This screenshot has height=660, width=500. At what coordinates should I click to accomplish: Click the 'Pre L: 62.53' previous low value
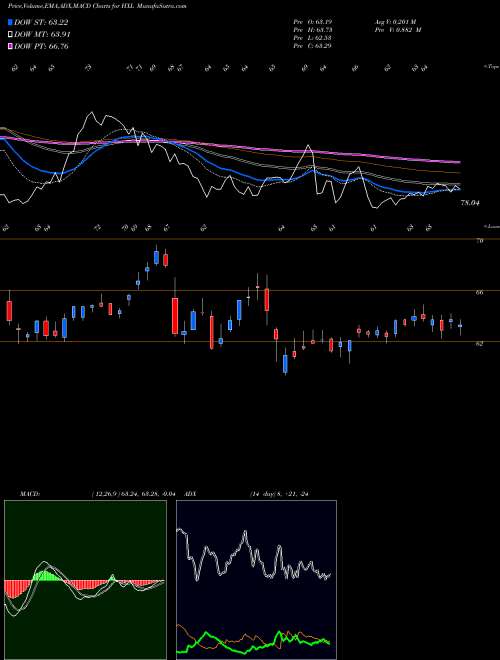(x=313, y=38)
